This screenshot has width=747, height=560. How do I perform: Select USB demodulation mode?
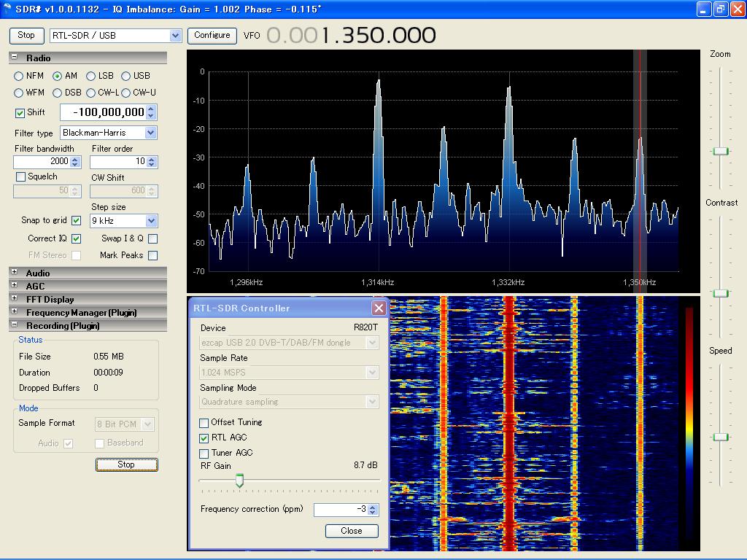[x=125, y=76]
